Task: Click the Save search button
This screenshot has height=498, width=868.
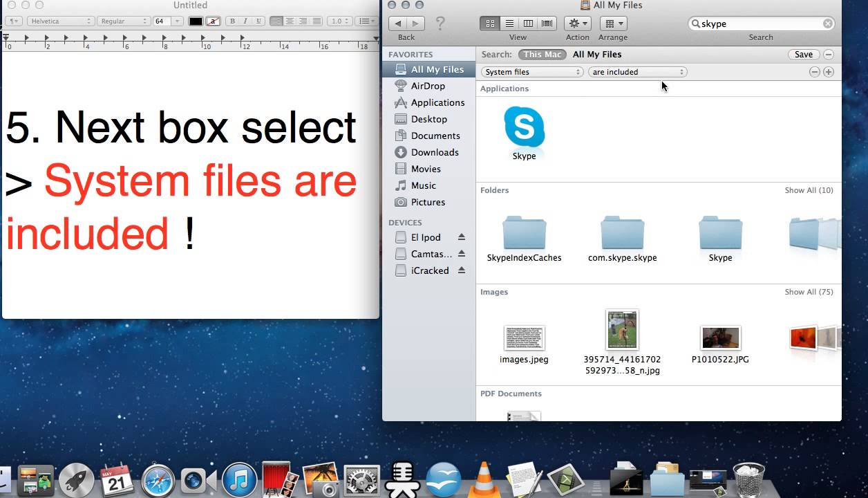Action: tap(803, 55)
